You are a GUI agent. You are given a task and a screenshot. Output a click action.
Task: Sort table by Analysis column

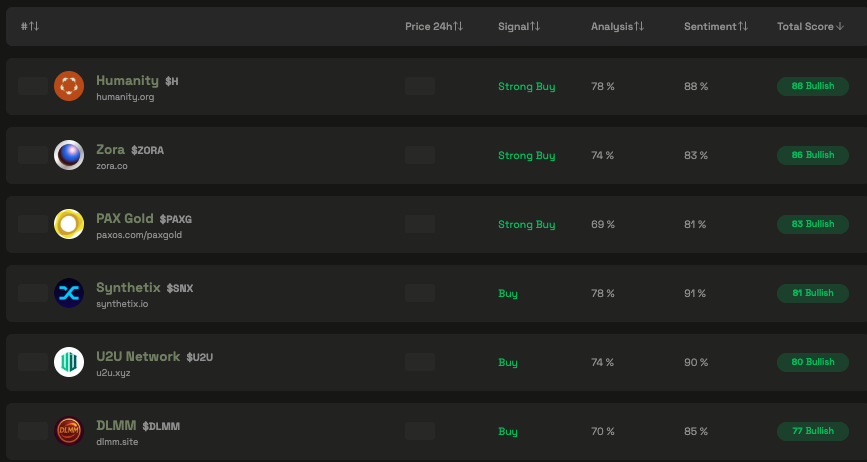point(617,26)
